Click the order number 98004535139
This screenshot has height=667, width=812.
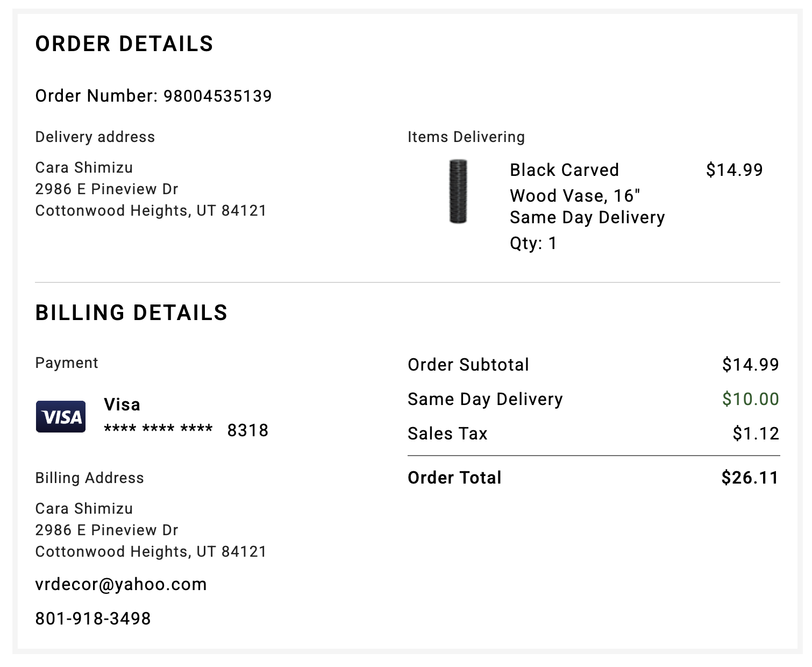pos(217,96)
